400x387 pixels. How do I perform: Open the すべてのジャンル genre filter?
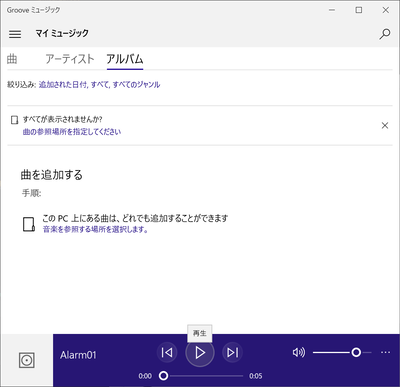pyautogui.click(x=136, y=85)
